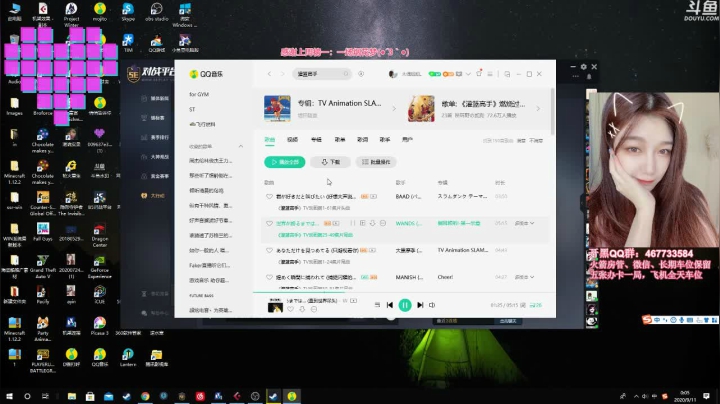Click the 批量操作 batch operation button

376,162
